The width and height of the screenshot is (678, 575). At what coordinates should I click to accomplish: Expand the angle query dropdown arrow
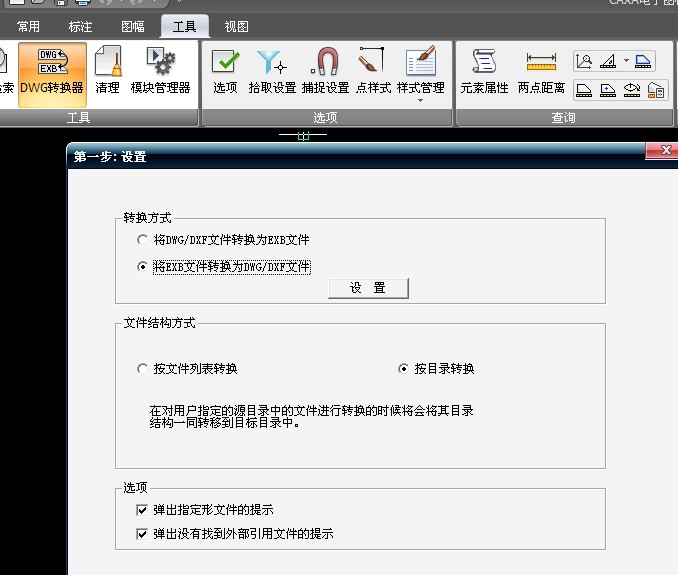pyautogui.click(x=626, y=61)
